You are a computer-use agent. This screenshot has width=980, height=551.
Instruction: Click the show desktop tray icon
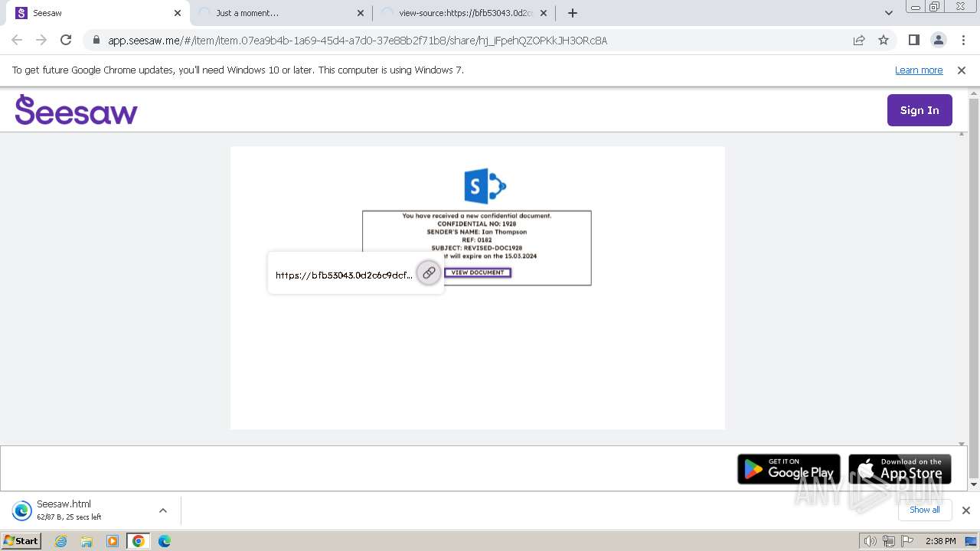click(972, 541)
